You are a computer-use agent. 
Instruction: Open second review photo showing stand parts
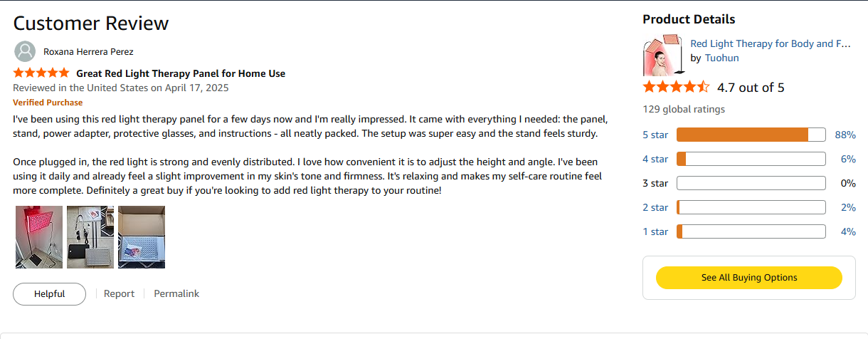pos(90,237)
